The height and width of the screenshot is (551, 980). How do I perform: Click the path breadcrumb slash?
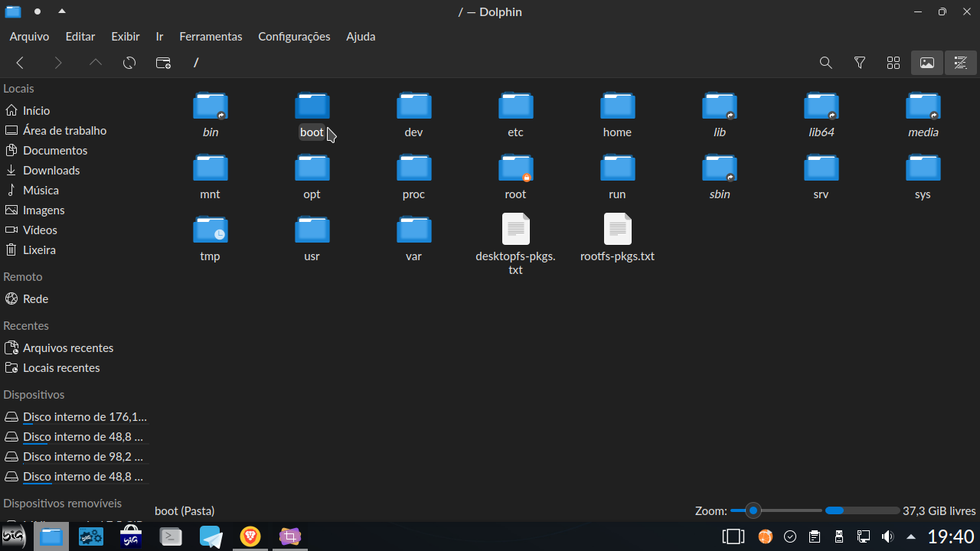196,63
